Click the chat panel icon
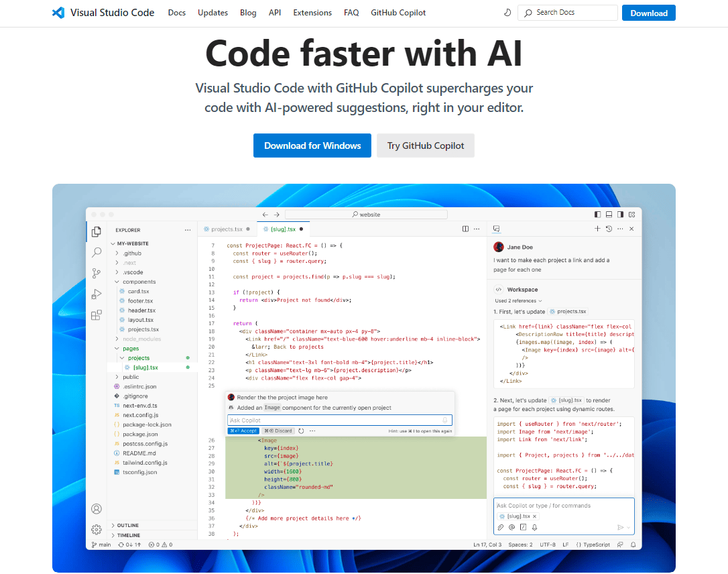 496,229
